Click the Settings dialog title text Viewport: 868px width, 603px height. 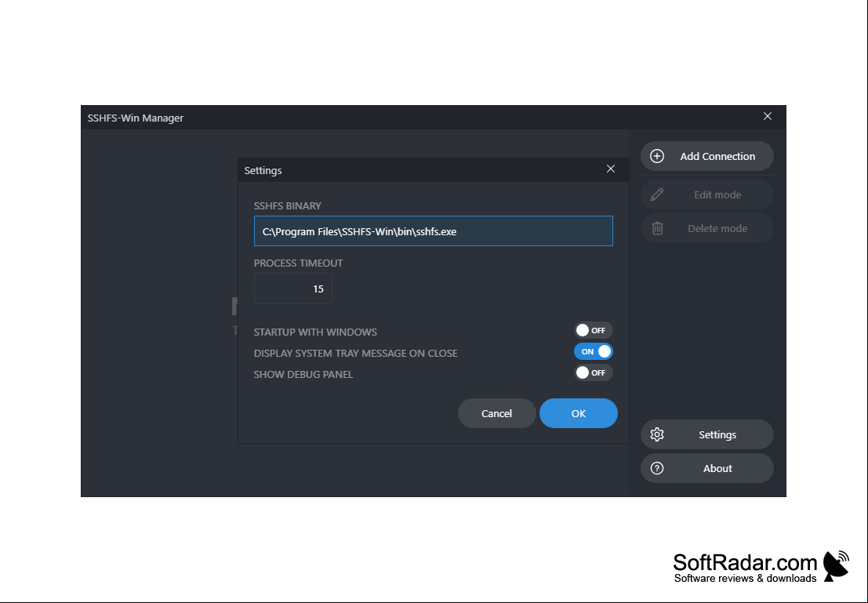(x=263, y=170)
